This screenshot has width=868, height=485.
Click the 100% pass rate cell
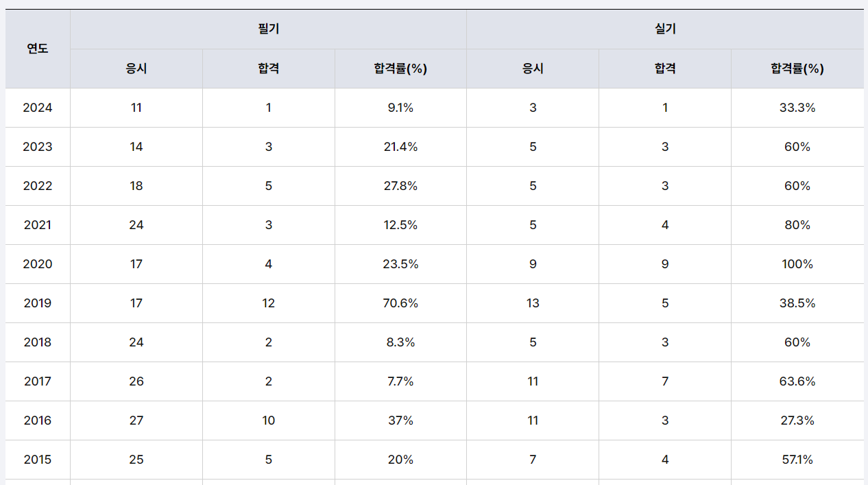coord(797,264)
